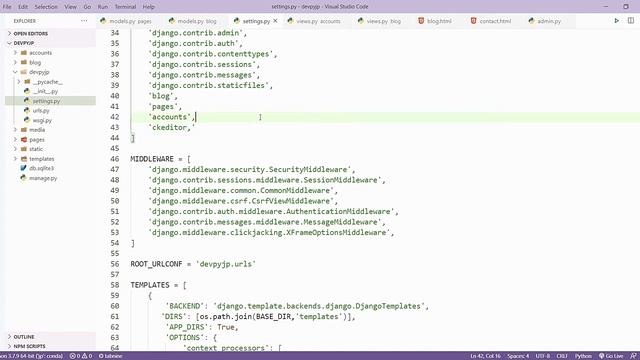Screen dimensions: 640x360
Task: Select Python interpreter in status bar
Action: click(32, 356)
